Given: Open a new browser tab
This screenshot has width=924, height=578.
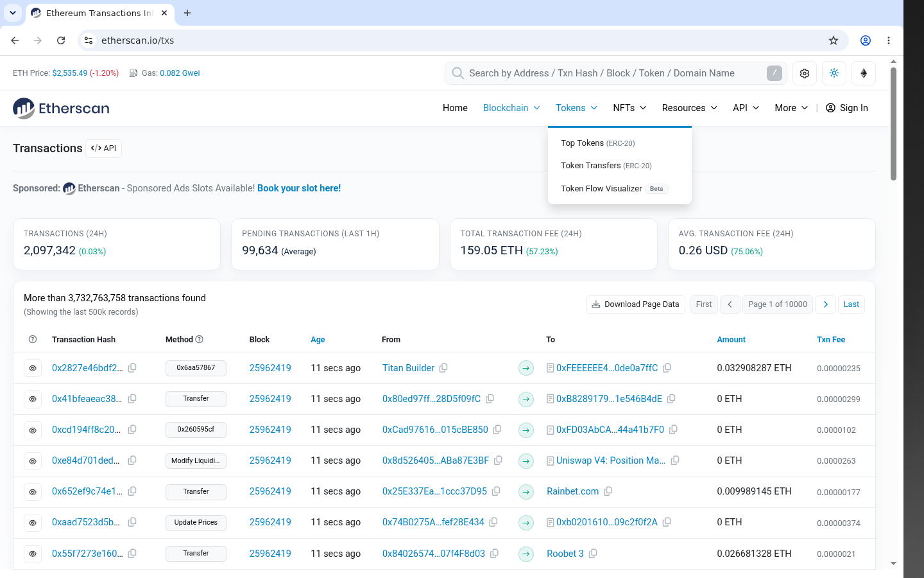Looking at the screenshot, I should pyautogui.click(x=187, y=13).
